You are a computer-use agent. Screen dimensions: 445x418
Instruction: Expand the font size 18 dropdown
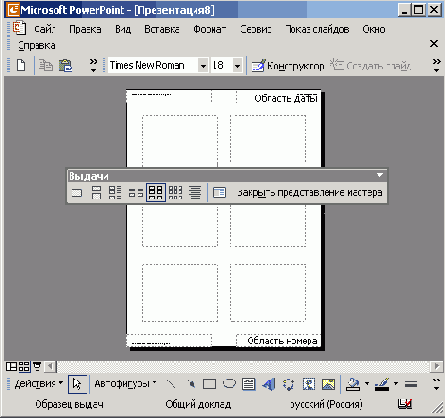237,65
